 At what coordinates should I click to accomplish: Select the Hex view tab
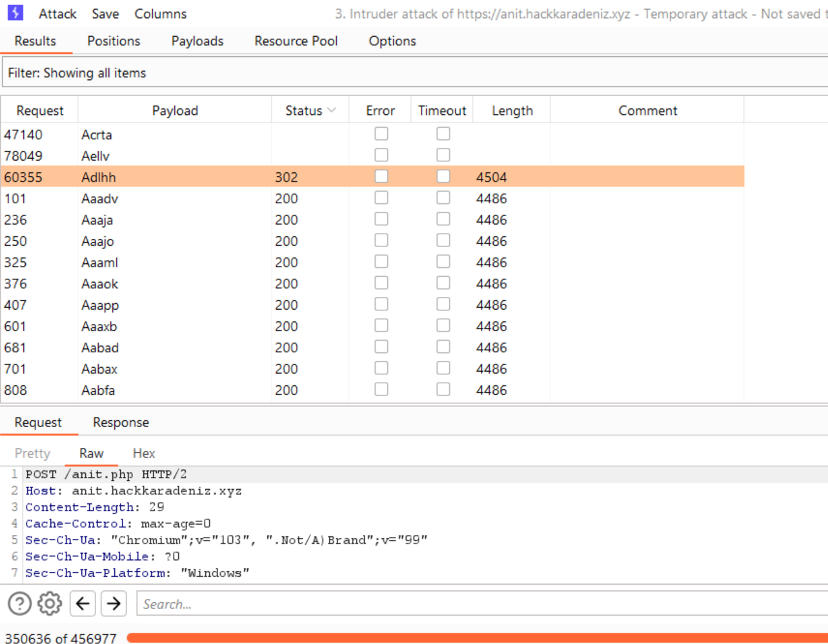point(144,453)
